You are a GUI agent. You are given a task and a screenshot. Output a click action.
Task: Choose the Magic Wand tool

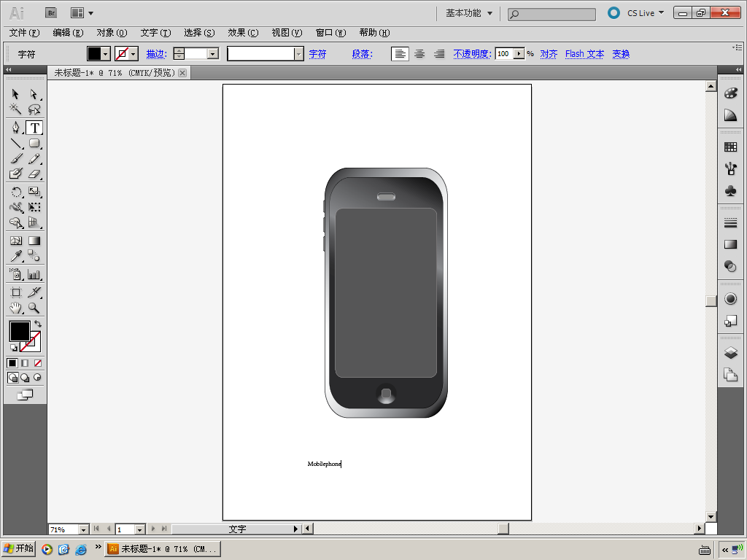coord(15,109)
